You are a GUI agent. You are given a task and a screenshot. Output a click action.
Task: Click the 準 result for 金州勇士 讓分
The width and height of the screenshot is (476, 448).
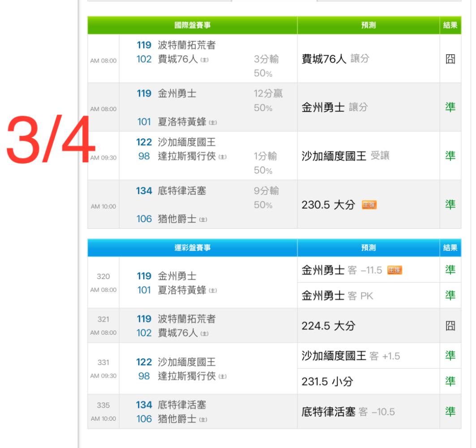click(x=450, y=107)
